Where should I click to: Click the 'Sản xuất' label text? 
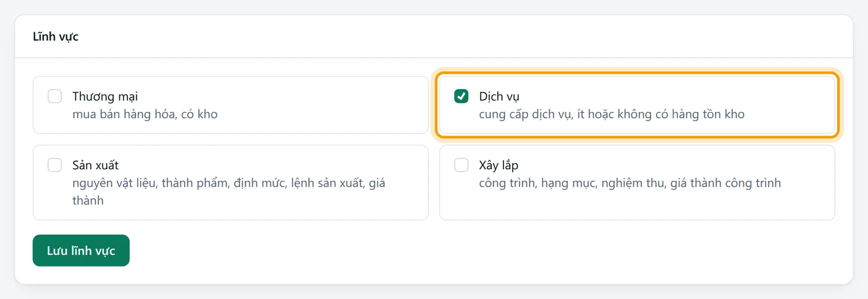(x=95, y=165)
